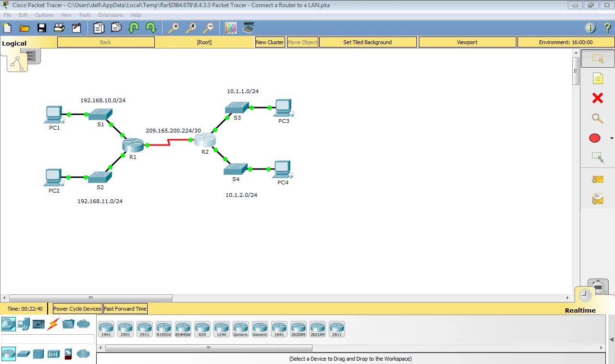Expand the right side panel arrow

[x=611, y=340]
